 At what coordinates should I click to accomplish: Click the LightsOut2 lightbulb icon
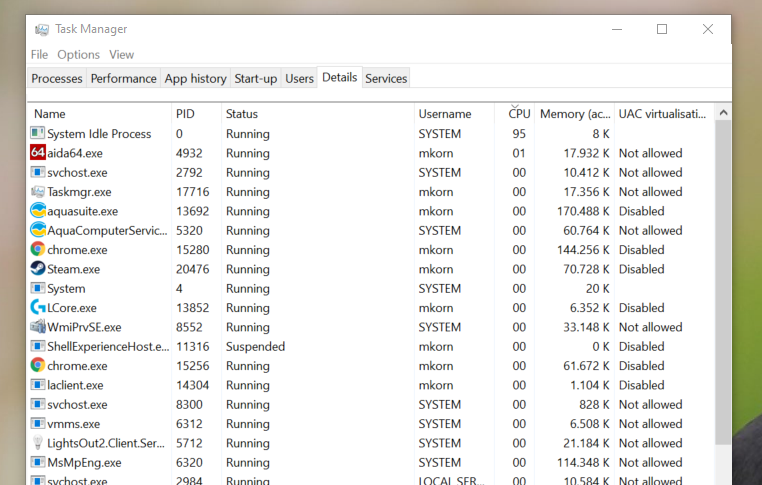pos(37,443)
